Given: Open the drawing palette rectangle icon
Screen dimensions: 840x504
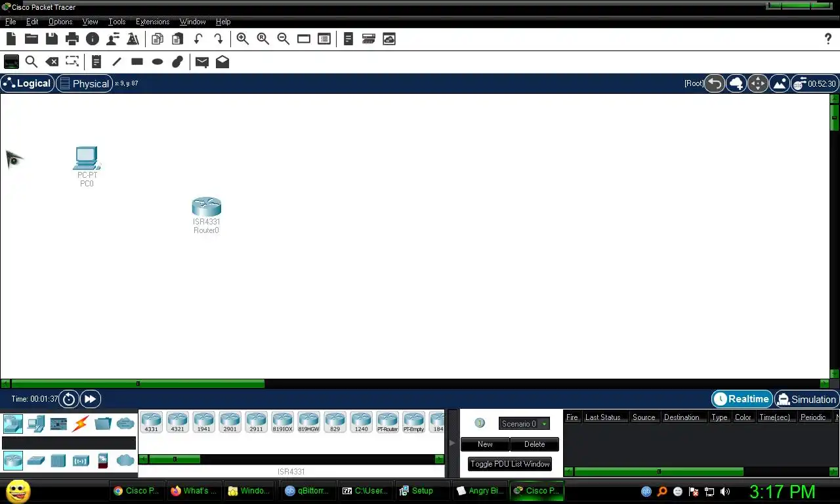Looking at the screenshot, I should [x=304, y=39].
